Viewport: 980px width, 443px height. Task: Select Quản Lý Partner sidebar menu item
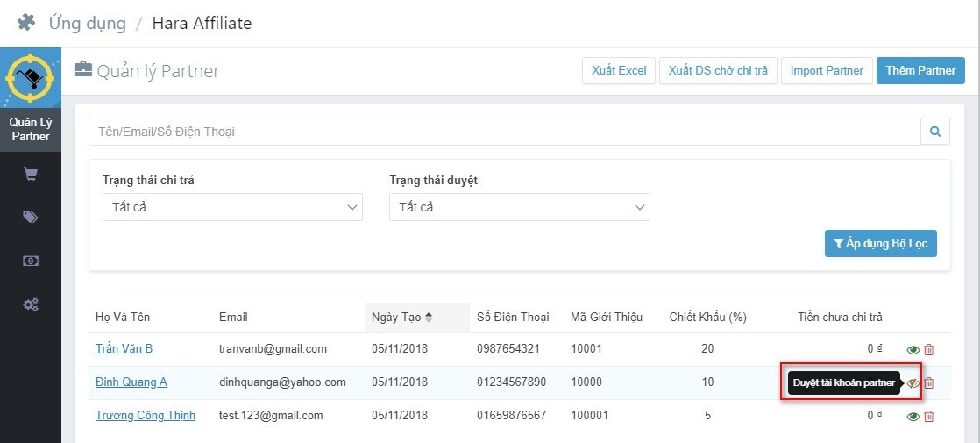(x=31, y=129)
